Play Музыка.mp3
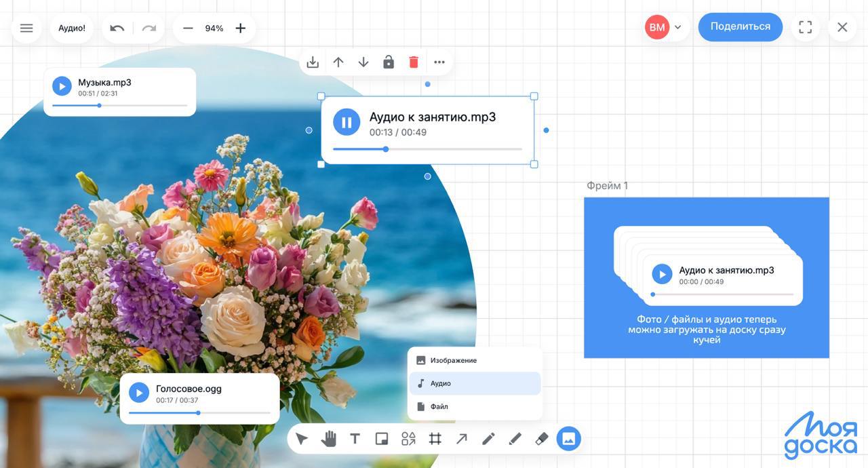 coord(62,86)
